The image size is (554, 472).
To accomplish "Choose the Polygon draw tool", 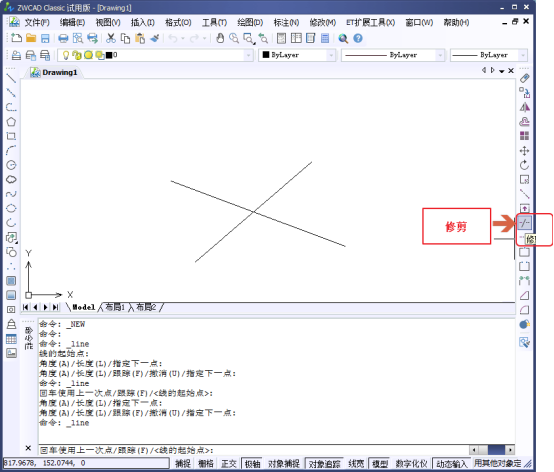I will point(11,122).
